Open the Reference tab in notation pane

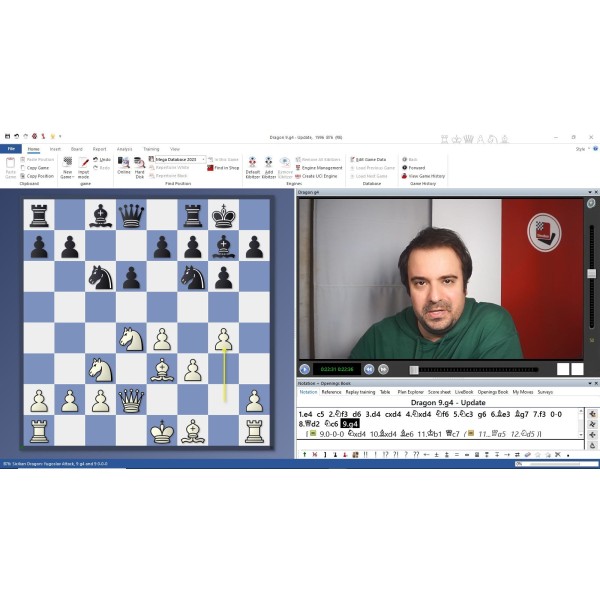pyautogui.click(x=331, y=392)
